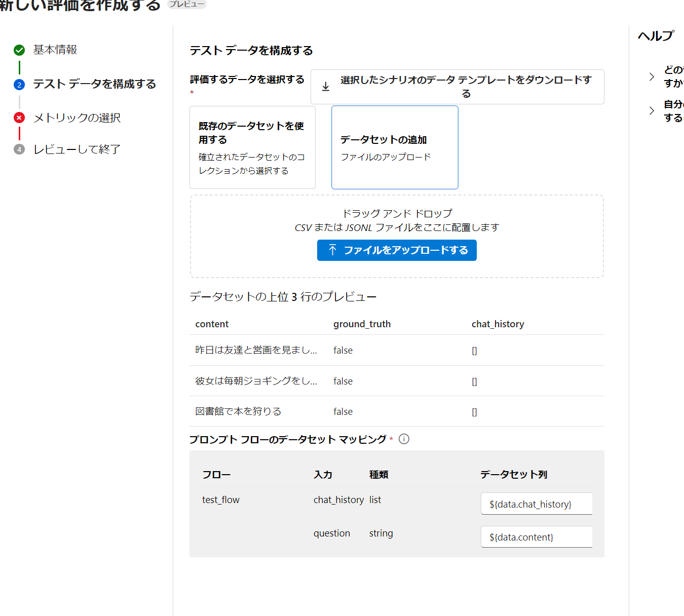The width and height of the screenshot is (684, 616).
Task: Choose データセットの追加 option card
Action: tap(395, 147)
